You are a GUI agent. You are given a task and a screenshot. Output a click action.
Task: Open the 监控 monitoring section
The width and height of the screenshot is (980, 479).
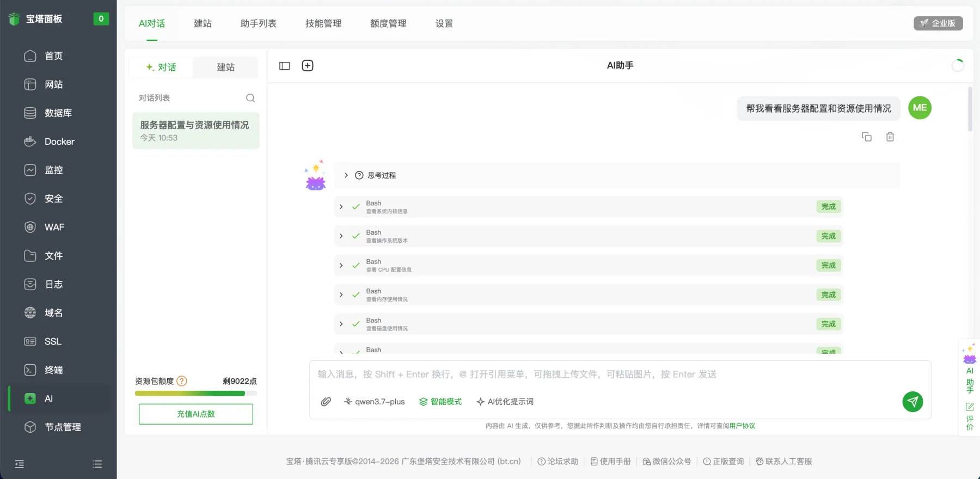tap(53, 170)
